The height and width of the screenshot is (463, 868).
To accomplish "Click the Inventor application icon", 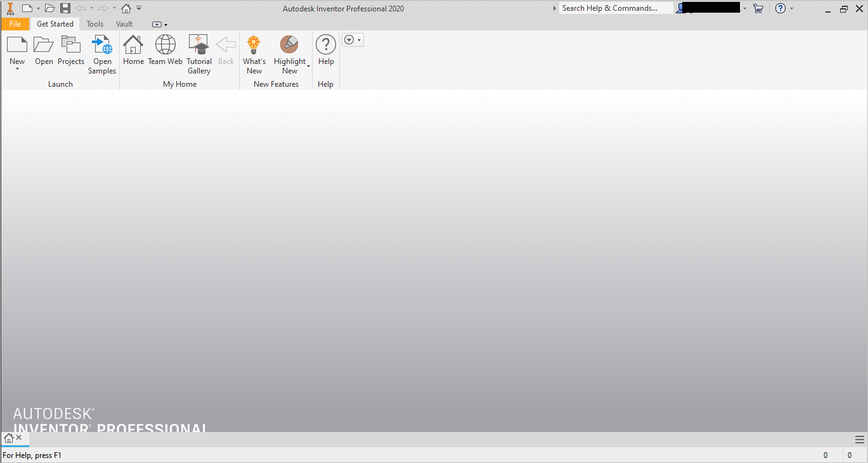I will (10, 8).
